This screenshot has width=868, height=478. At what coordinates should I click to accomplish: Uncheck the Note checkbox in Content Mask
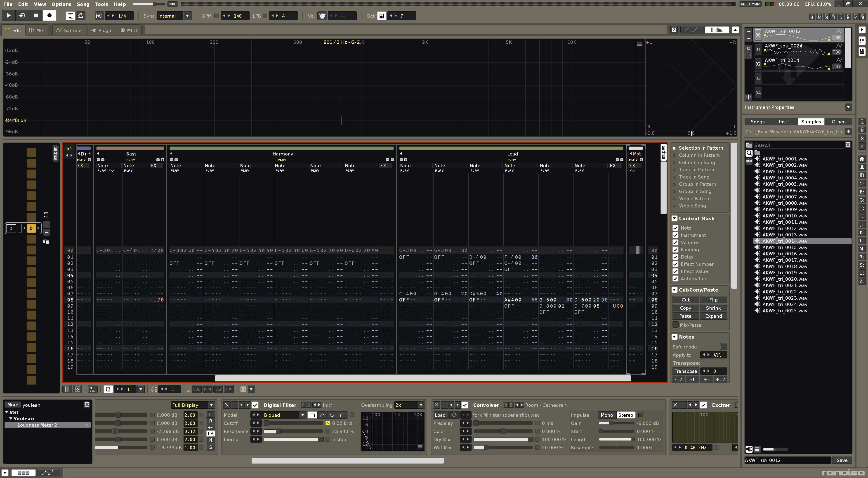pos(675,228)
